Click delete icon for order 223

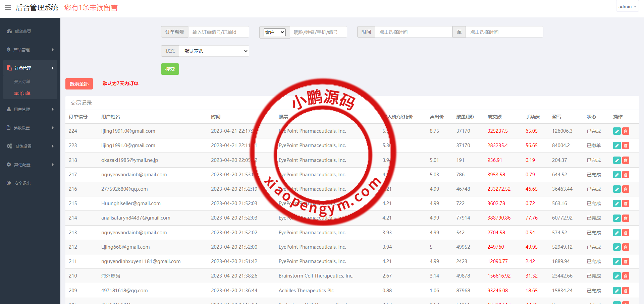coord(626,145)
